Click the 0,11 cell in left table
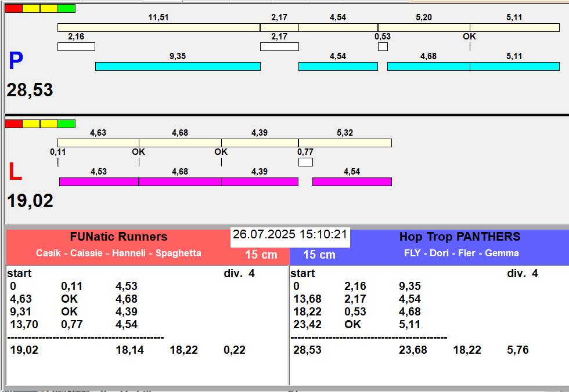The height and width of the screenshot is (392, 569). click(72, 286)
